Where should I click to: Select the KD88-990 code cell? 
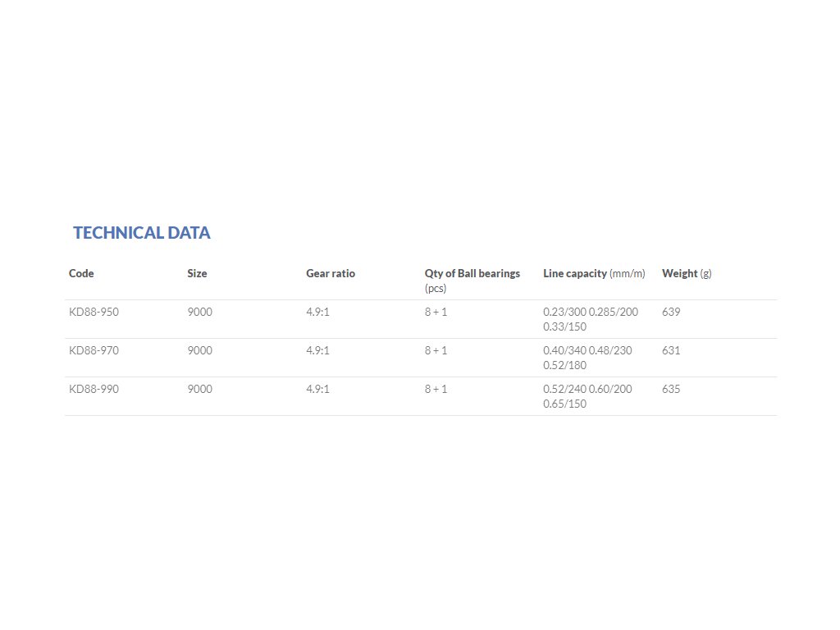[94, 390]
